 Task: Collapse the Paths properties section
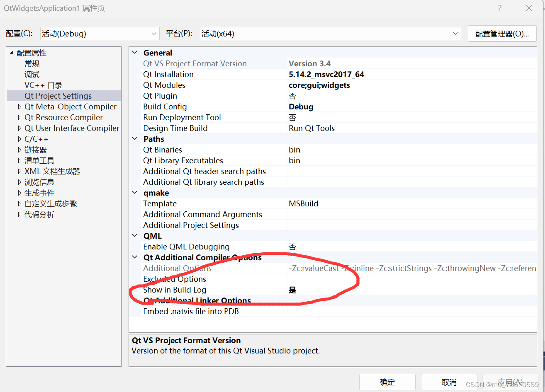pyautogui.click(x=134, y=139)
